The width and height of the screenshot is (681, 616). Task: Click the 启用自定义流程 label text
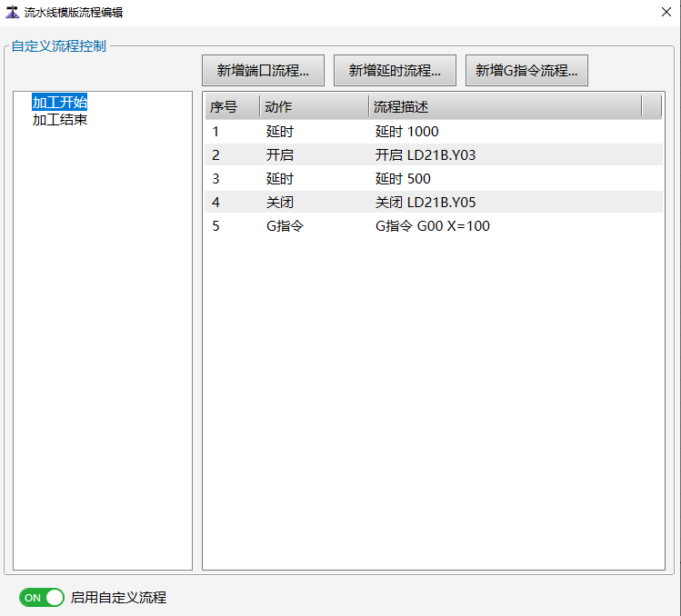(118, 598)
